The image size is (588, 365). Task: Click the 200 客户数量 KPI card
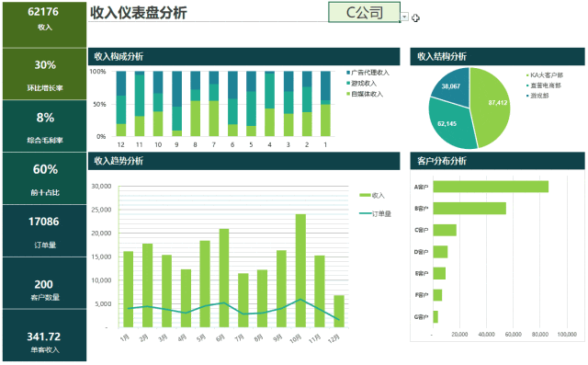(x=45, y=283)
